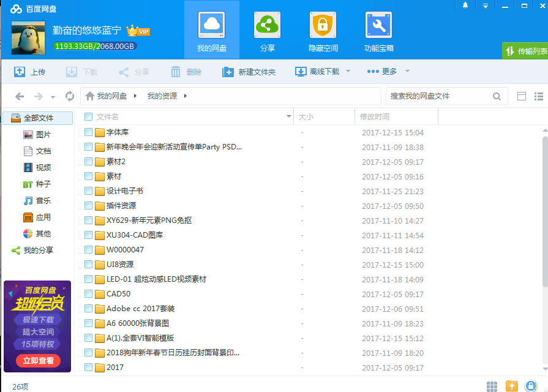Viewport: 548px width, 392px height.
Task: Expand the 离线下载 dropdown arrow
Action: tap(348, 71)
